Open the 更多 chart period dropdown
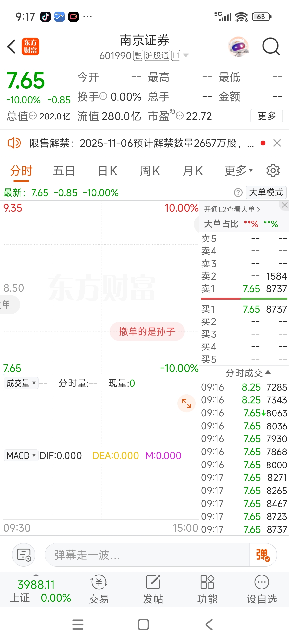This screenshot has width=289, height=644. pyautogui.click(x=239, y=171)
